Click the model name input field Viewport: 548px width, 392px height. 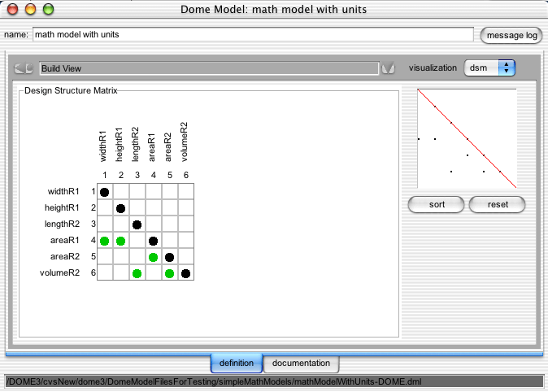(x=254, y=35)
